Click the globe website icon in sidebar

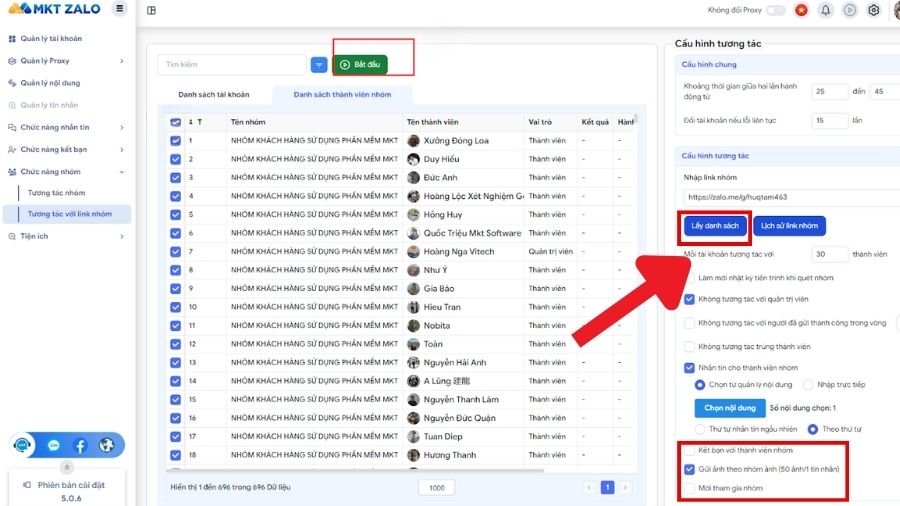pyautogui.click(x=106, y=445)
